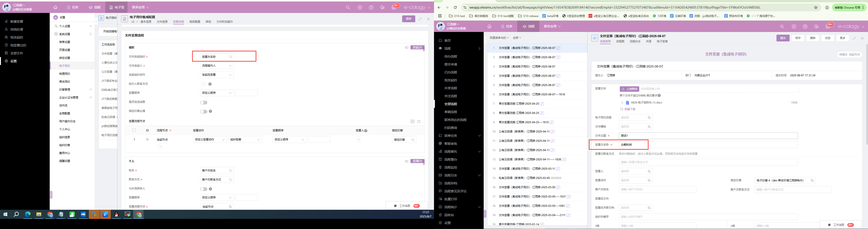Click purple 保存 button in left window

click(408, 19)
